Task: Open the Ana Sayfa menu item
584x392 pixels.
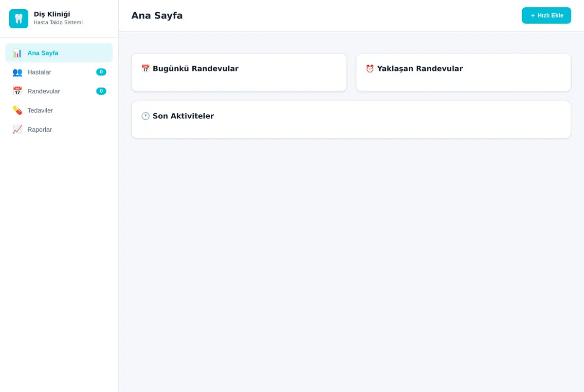Action: point(59,53)
